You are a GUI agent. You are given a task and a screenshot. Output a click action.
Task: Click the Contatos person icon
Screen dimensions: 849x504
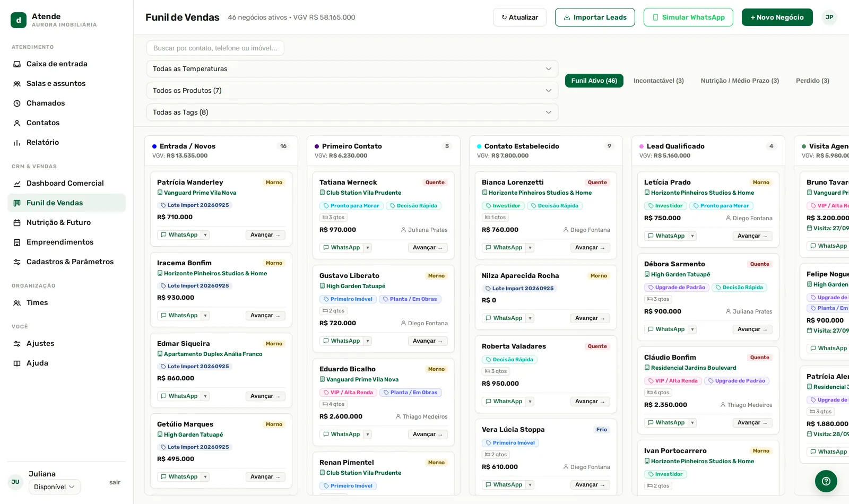click(x=17, y=123)
